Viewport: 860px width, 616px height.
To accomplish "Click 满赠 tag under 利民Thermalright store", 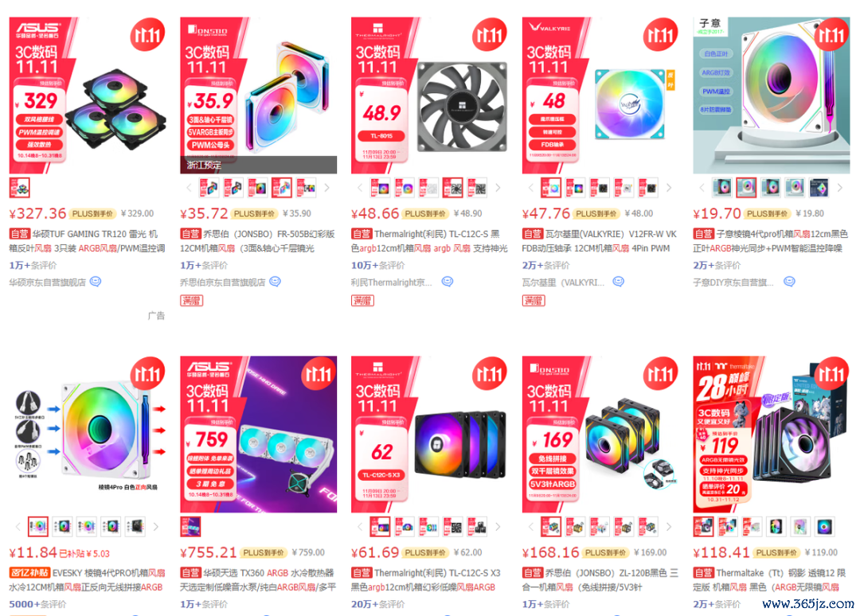I will [x=362, y=300].
